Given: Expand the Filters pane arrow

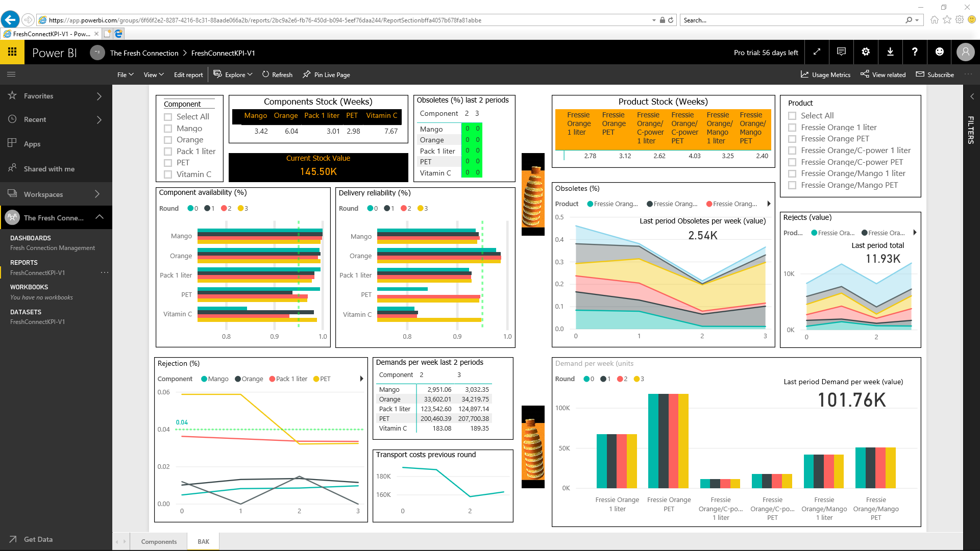Looking at the screenshot, I should [972, 96].
